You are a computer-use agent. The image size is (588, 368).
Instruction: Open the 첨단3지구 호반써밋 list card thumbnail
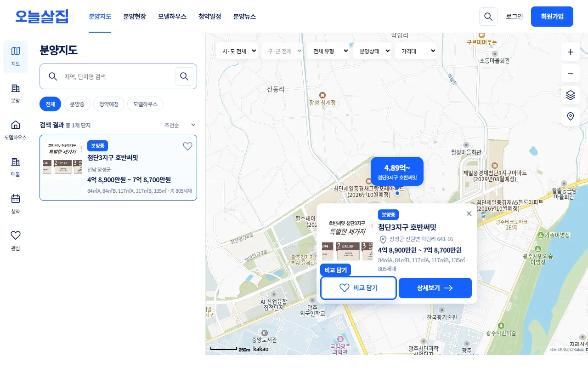coord(62,158)
